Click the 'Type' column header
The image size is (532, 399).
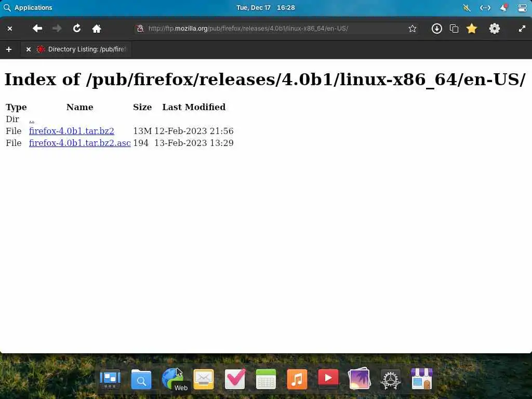(x=16, y=107)
